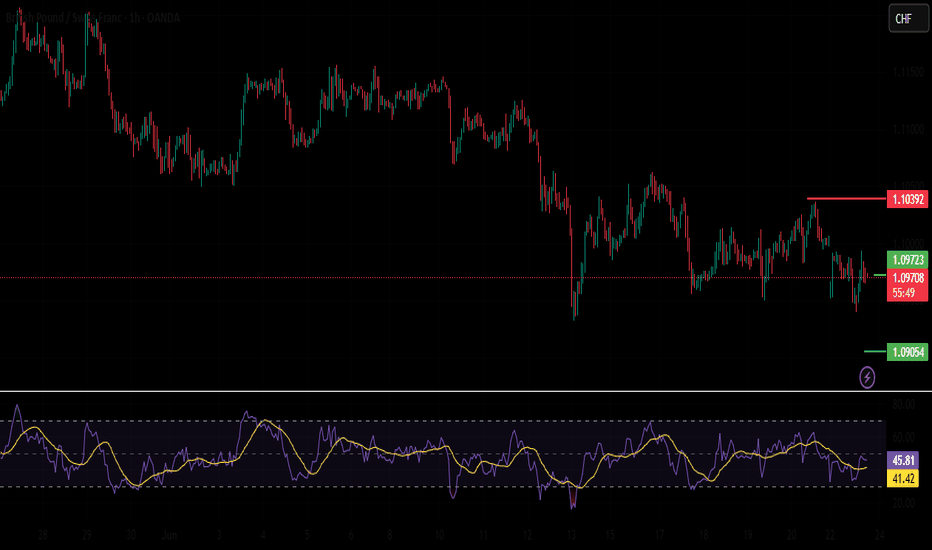Click the Jun date label on time axis

[169, 535]
